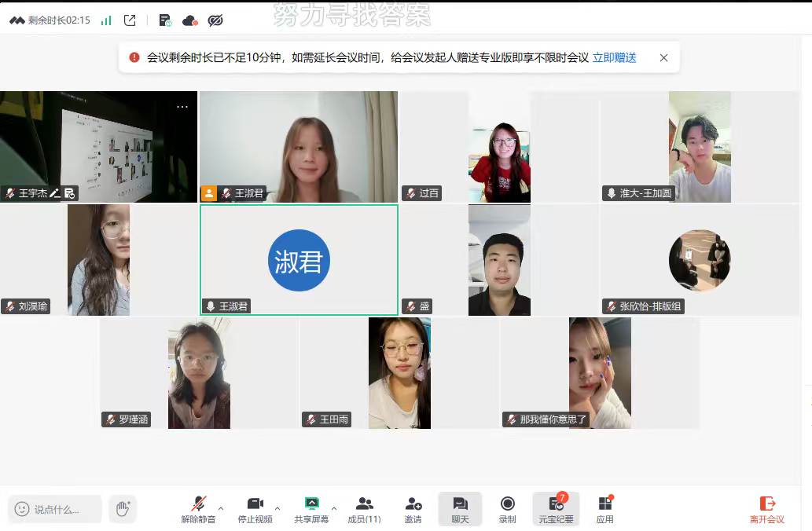Screen dimensions: 812x531
Task: Expand video options arrow beside 停止视频
Action: click(x=277, y=508)
